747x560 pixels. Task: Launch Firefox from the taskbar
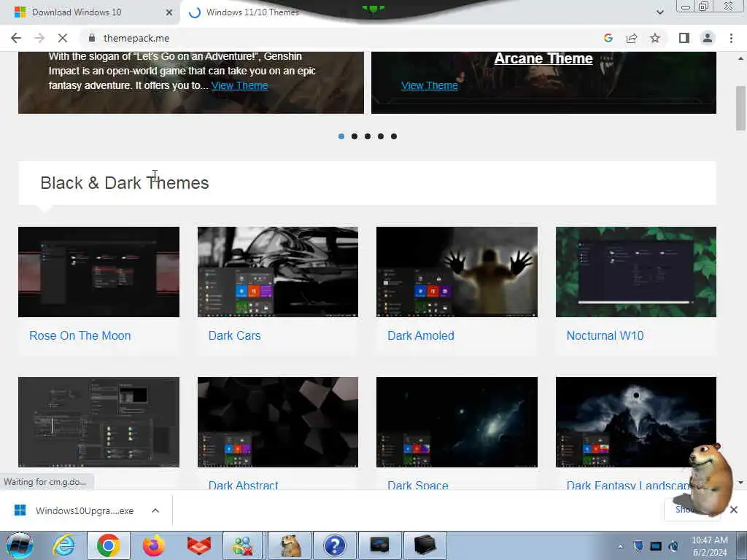(153, 545)
